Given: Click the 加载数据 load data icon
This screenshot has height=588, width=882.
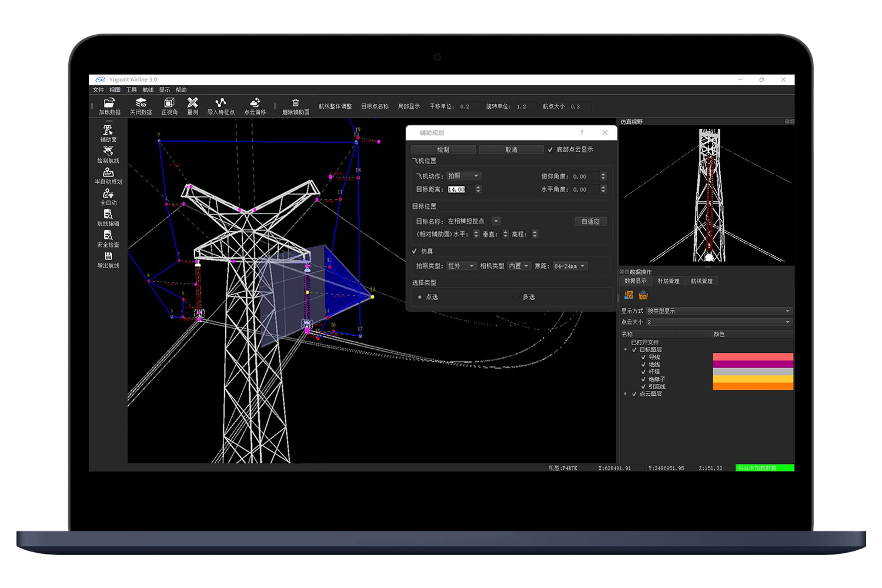Looking at the screenshot, I should coord(109,103).
